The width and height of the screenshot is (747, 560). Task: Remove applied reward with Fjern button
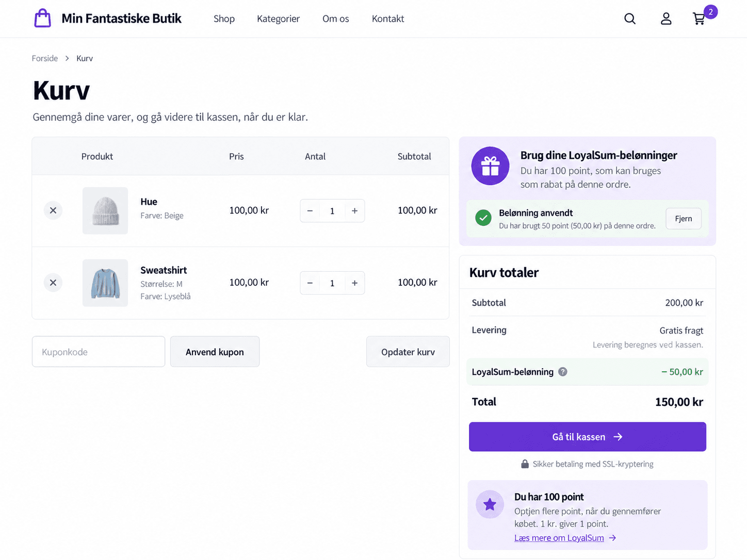tap(684, 219)
